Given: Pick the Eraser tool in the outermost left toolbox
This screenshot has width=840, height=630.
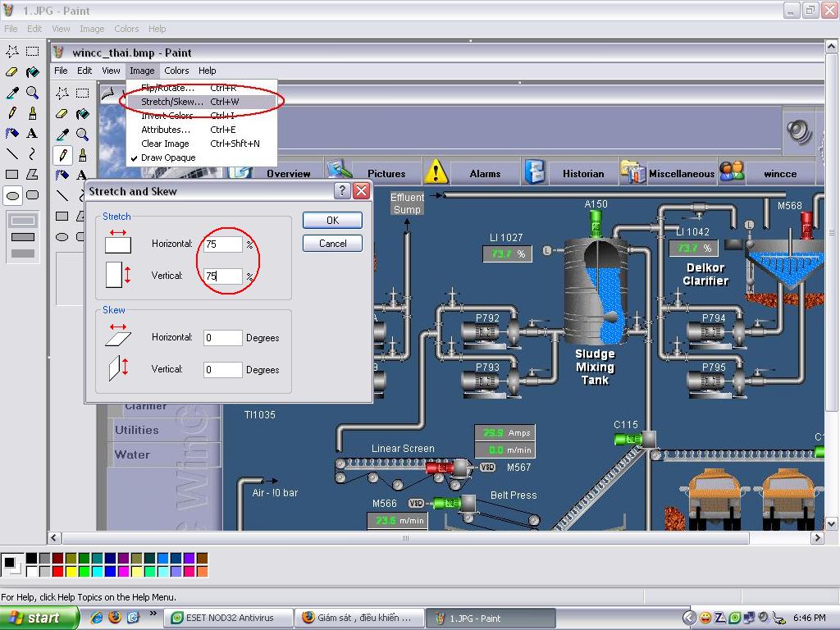Looking at the screenshot, I should click(12, 72).
